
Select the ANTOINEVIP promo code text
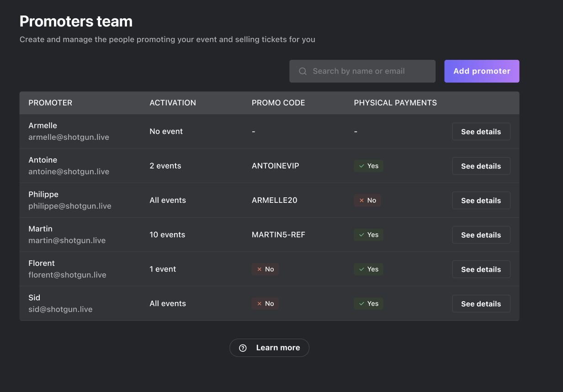coord(275,166)
